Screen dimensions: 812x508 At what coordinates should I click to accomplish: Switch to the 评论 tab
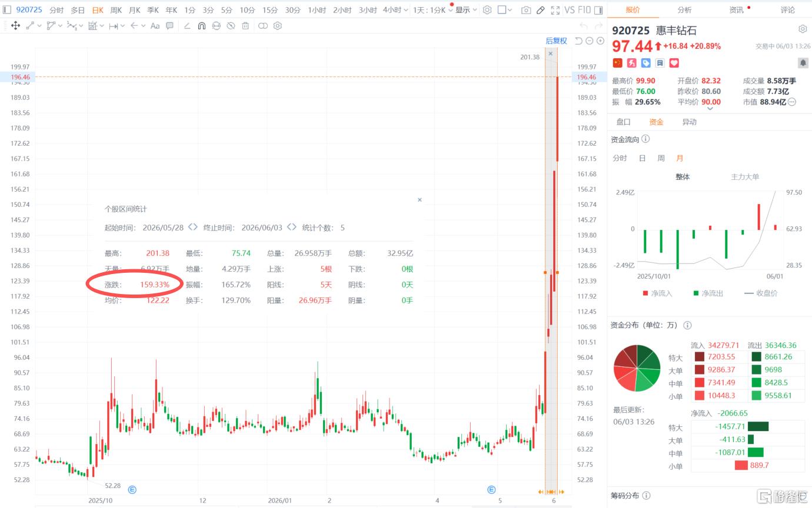point(787,10)
